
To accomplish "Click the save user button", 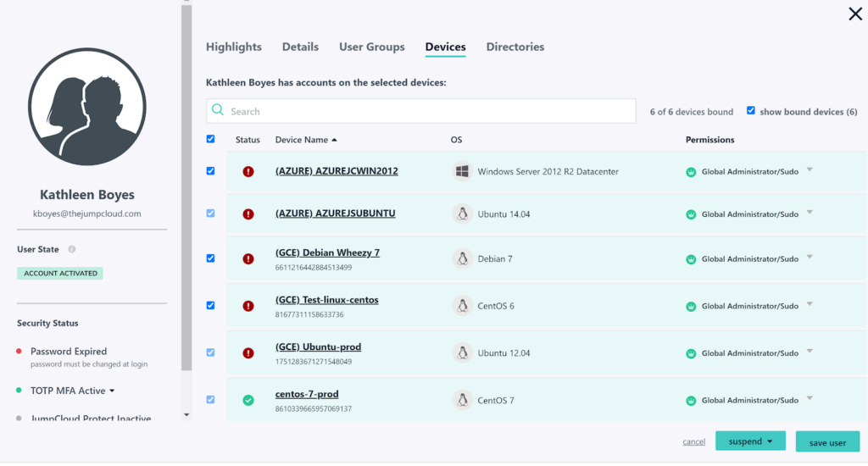I will (827, 442).
